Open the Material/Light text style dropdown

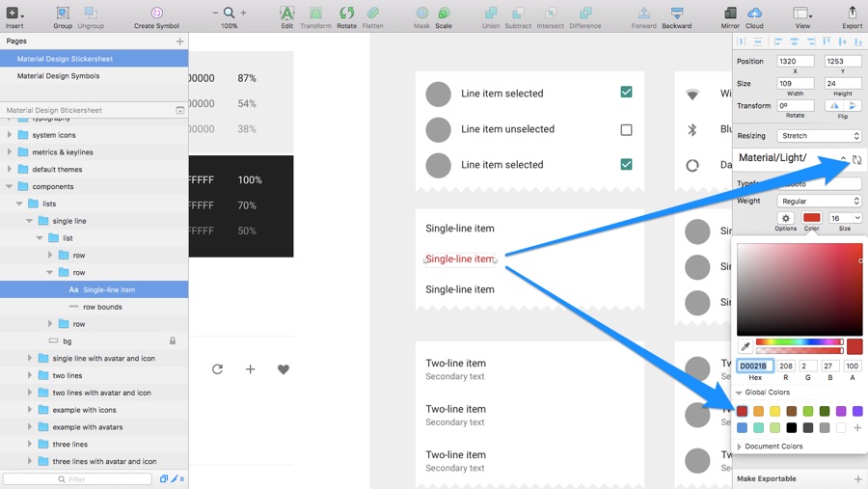coord(793,158)
